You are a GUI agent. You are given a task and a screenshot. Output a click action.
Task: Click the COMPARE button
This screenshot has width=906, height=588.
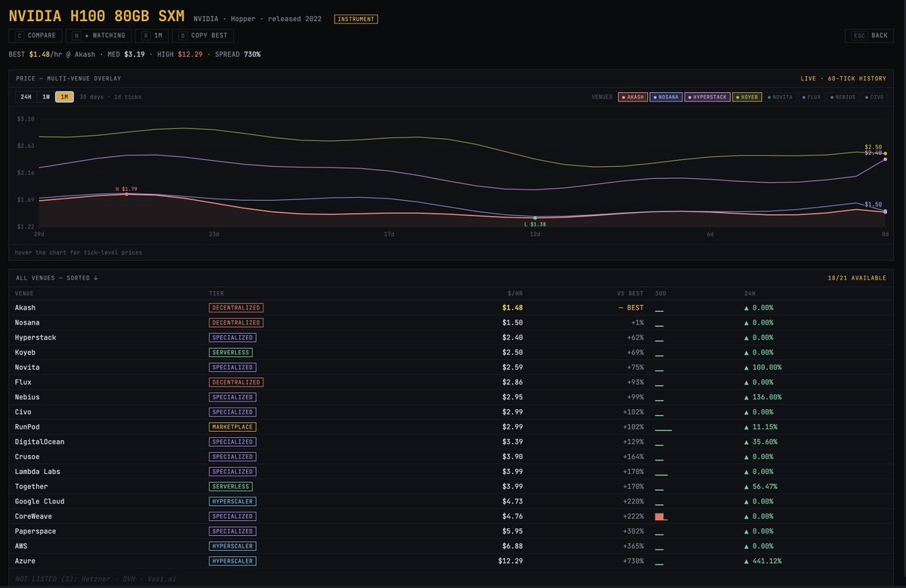(x=35, y=35)
